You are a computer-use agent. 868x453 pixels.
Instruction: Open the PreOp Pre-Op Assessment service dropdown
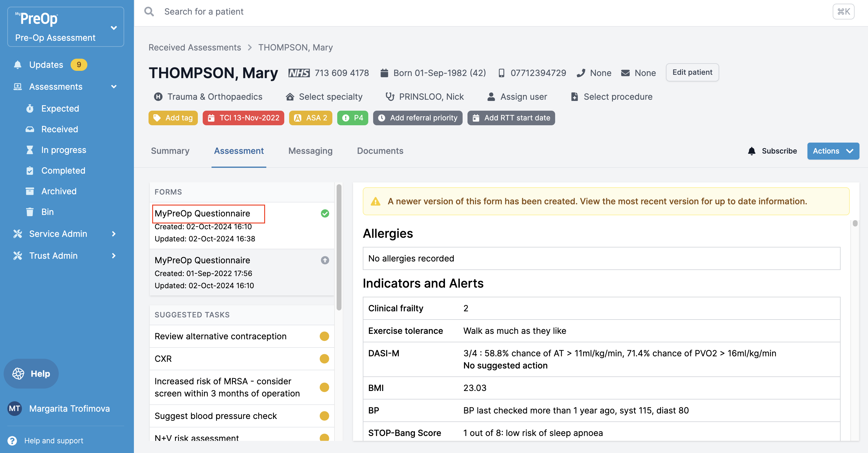[66, 26]
